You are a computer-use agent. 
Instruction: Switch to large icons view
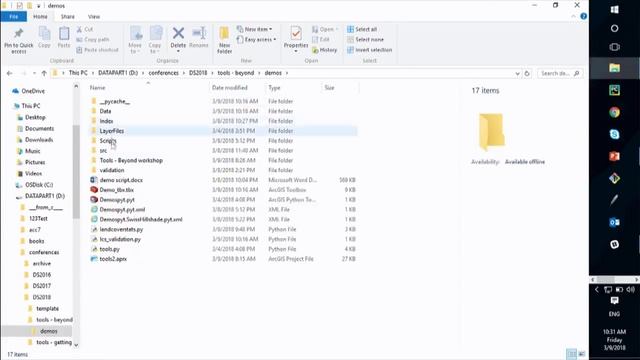tap(582, 354)
